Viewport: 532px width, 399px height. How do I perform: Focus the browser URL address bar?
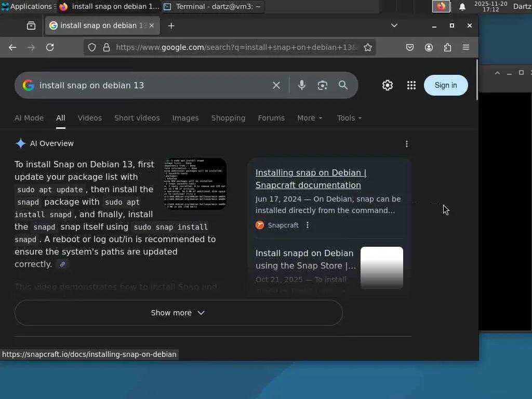point(236,47)
